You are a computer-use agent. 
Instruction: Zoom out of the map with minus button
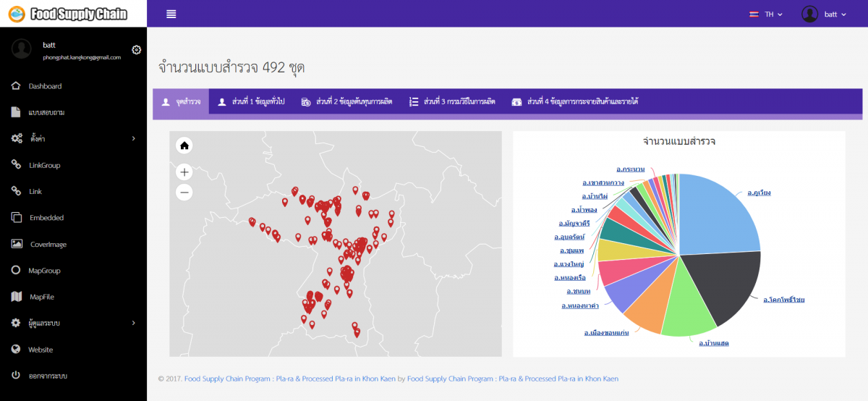184,193
